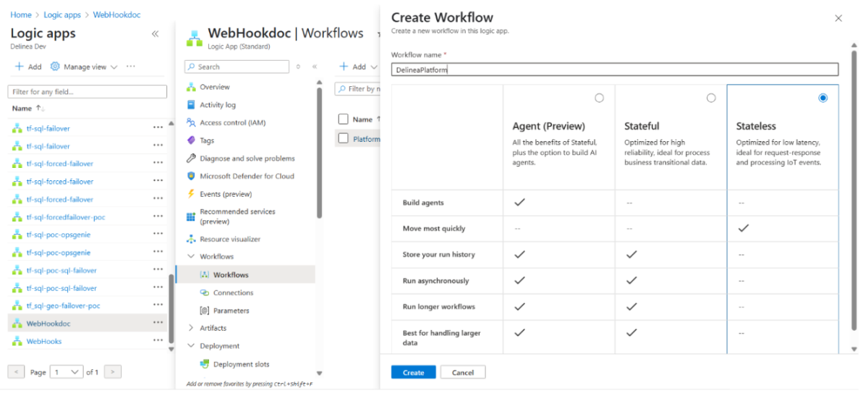Click the Diagnose and solve problems wrench icon
The image size is (868, 396).
pyautogui.click(x=191, y=159)
